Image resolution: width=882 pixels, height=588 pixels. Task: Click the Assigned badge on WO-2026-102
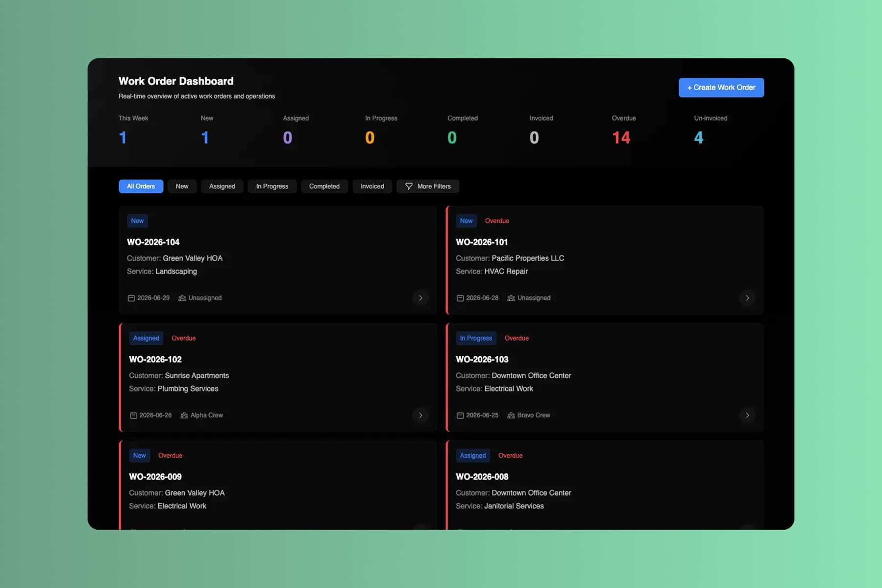146,338
